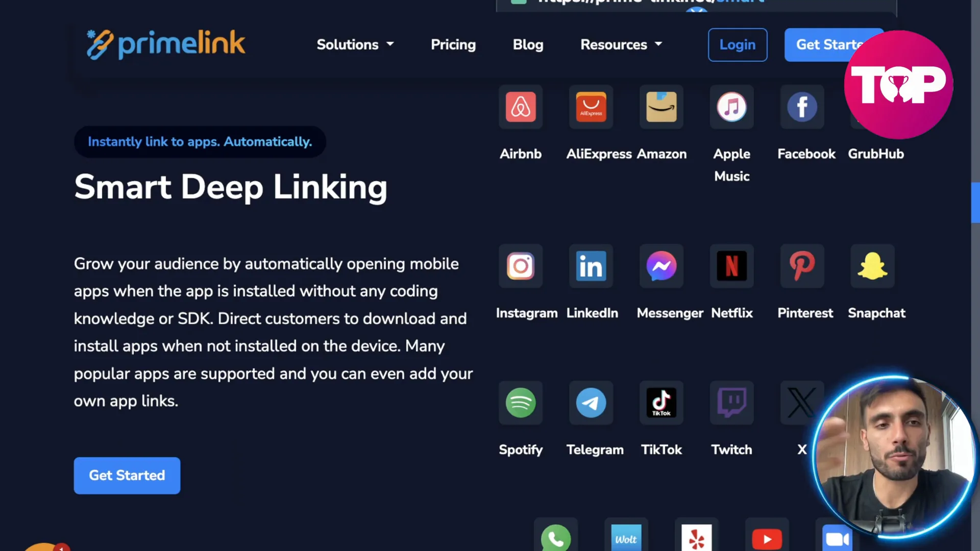980x551 pixels.
Task: Click the 'Facebook' label text
Action: click(x=806, y=154)
